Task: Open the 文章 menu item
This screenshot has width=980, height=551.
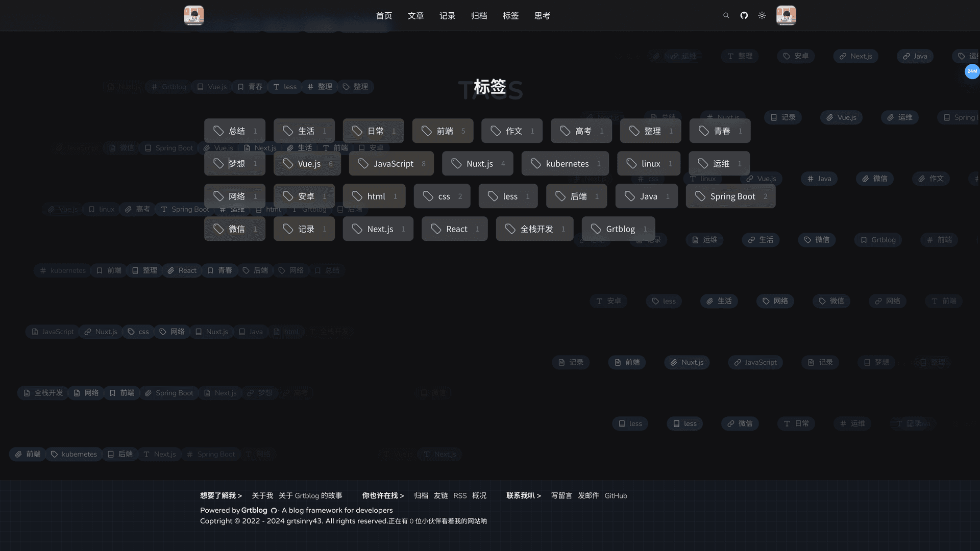Action: coord(415,16)
